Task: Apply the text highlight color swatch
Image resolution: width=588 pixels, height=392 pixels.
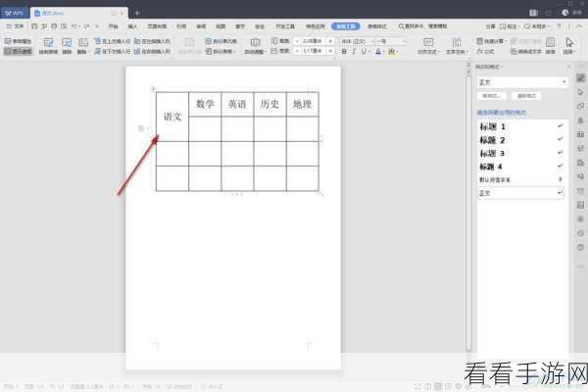Action: (x=391, y=51)
